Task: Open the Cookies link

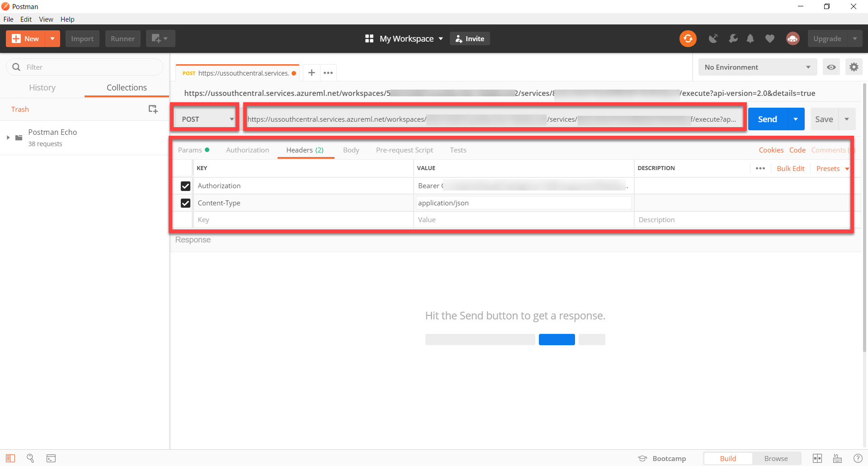Action: click(x=771, y=150)
